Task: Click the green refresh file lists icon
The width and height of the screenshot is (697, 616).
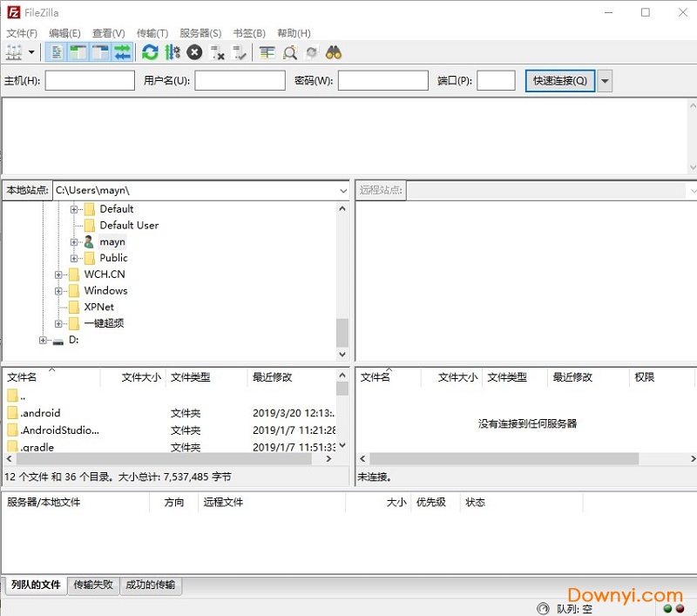Action: pos(150,52)
